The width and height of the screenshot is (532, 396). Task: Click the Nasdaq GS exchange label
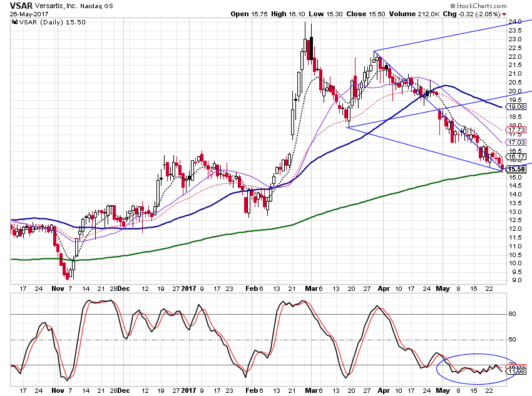[96, 6]
